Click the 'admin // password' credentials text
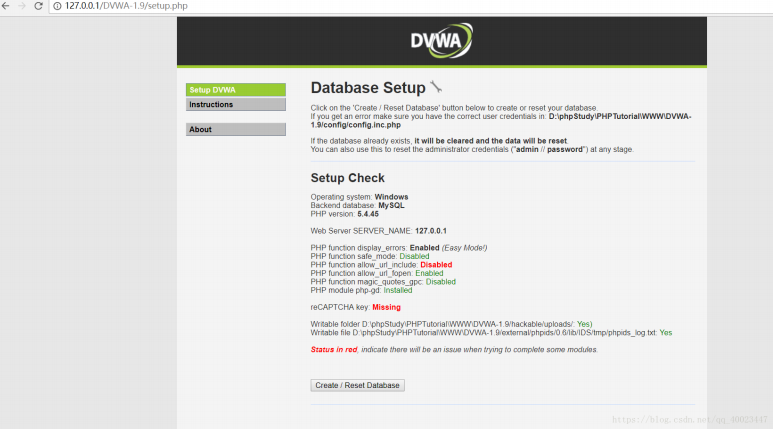This screenshot has width=773, height=429. tap(549, 149)
